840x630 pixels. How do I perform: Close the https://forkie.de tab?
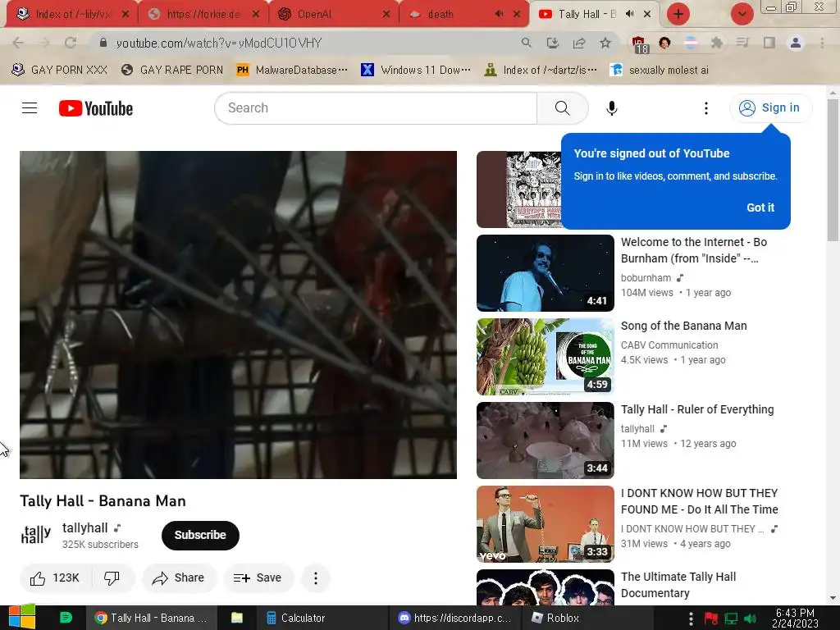pyautogui.click(x=256, y=15)
